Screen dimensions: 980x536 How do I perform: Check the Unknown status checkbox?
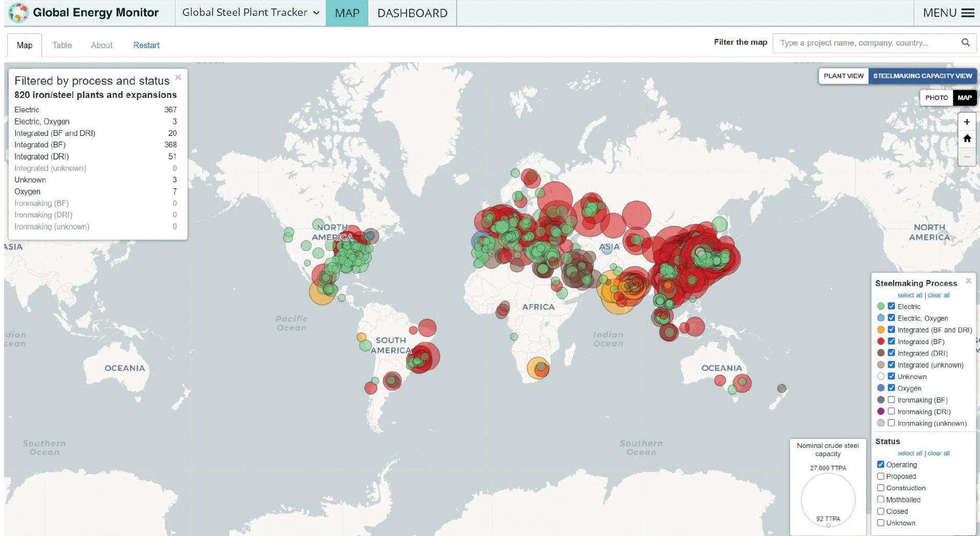(880, 523)
